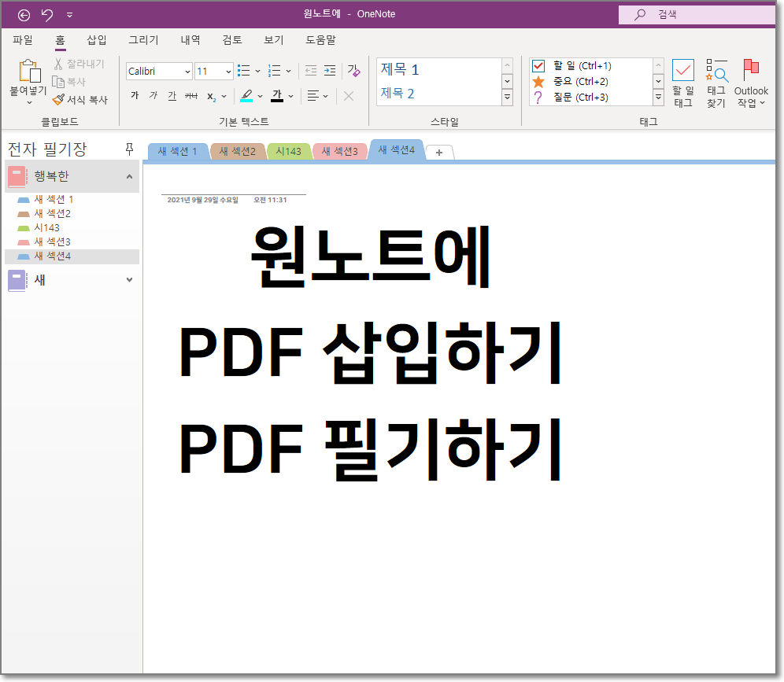784x682 pixels.
Task: Expand the styles gallery more arrow
Action: [x=508, y=97]
